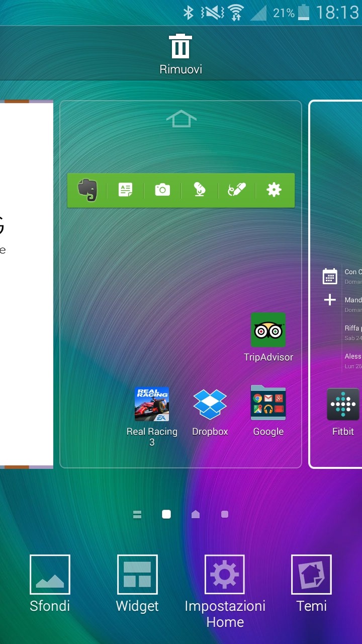Open the Dropbox app
Image resolution: width=362 pixels, height=644 pixels.
[210, 404]
